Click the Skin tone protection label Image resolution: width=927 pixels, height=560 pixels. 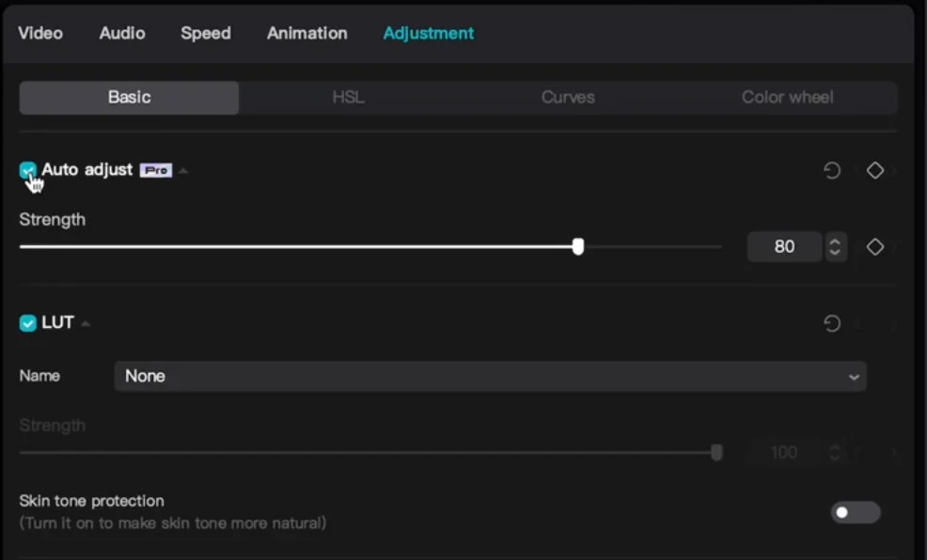tap(91, 501)
